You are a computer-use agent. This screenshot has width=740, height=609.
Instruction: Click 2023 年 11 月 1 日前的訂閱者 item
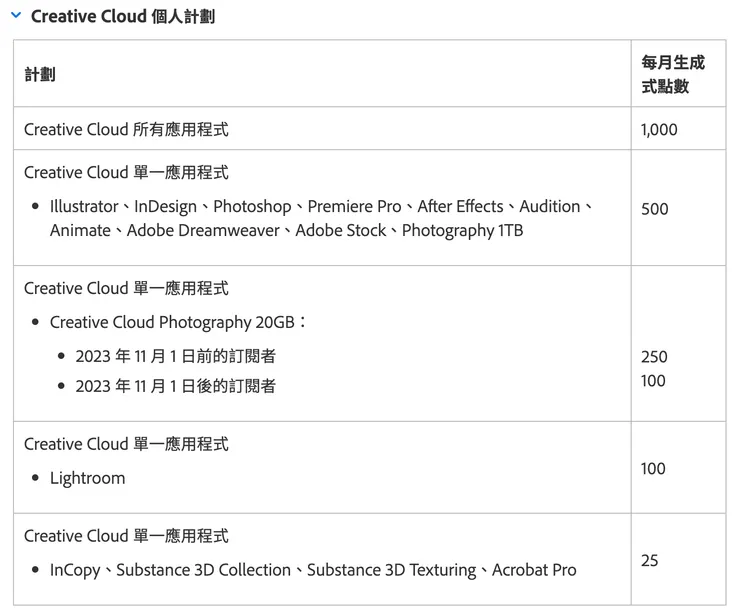[176, 356]
